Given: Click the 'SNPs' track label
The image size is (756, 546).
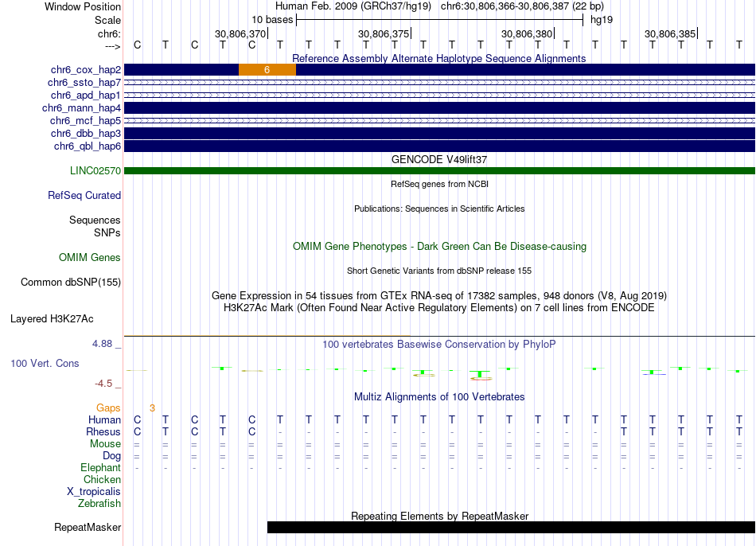Looking at the screenshot, I should pos(107,232).
